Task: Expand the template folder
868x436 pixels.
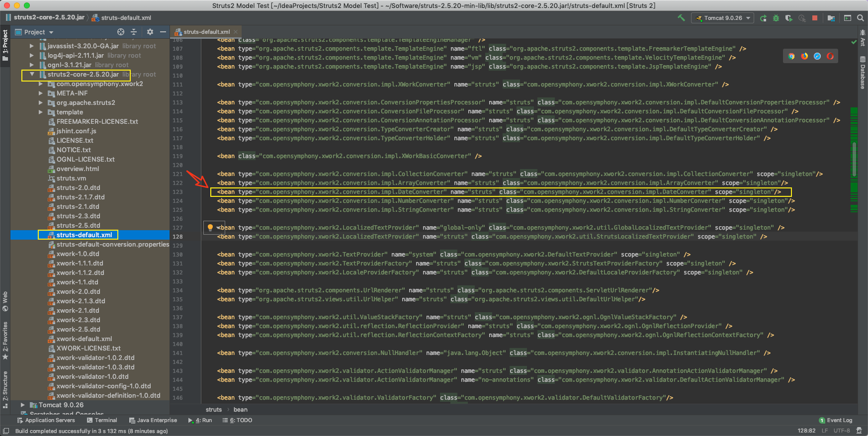Action: 41,112
